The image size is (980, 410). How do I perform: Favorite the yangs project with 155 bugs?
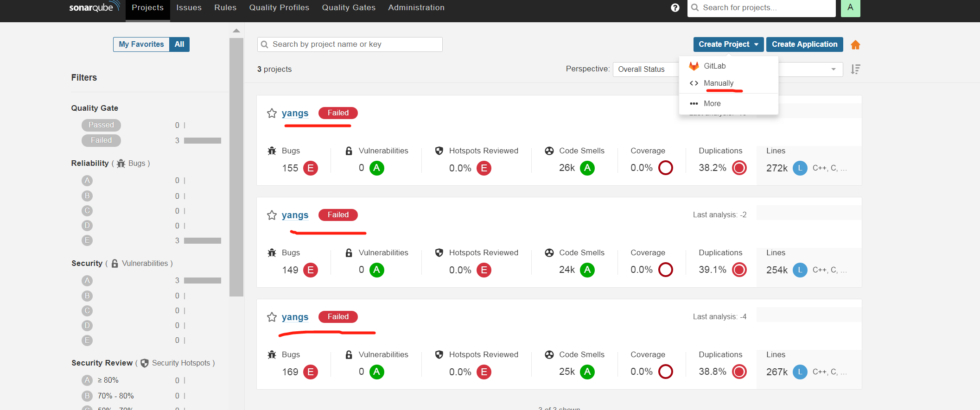coord(272,113)
